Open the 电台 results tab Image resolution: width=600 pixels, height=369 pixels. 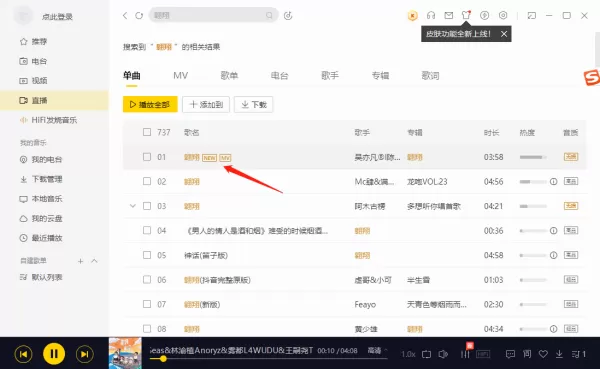tap(279, 75)
